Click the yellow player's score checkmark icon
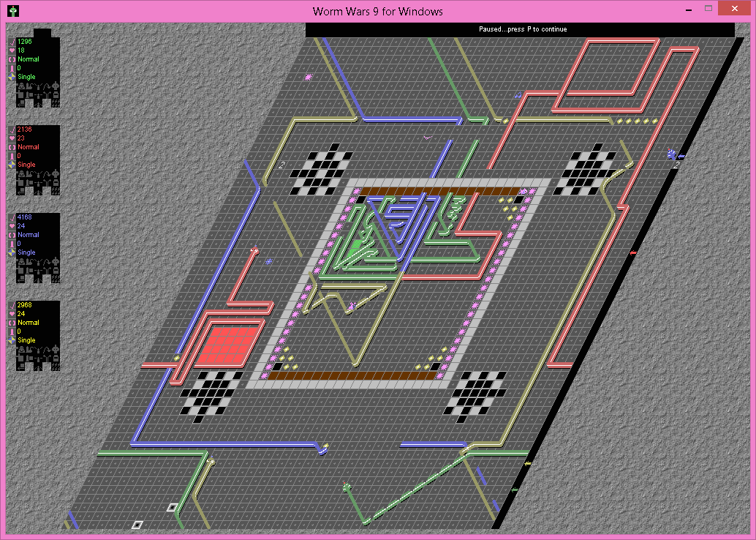Viewport: 756px width, 540px height. coord(12,305)
